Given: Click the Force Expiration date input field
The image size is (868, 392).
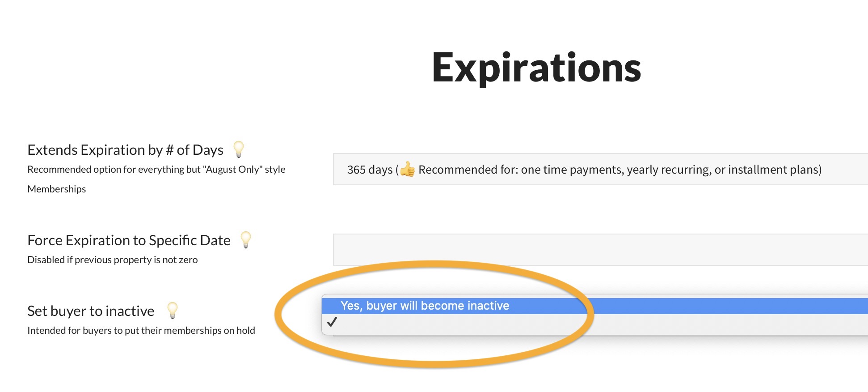Looking at the screenshot, I should pos(599,250).
